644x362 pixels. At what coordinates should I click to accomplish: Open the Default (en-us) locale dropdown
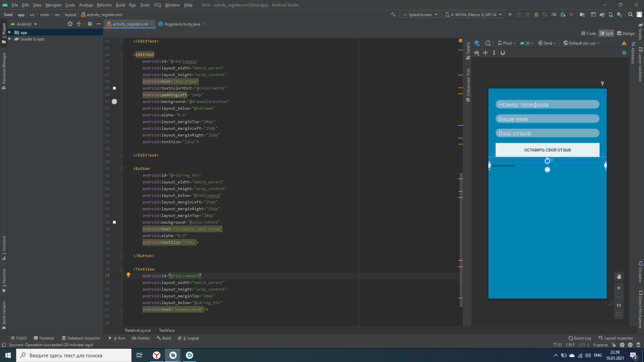[582, 43]
